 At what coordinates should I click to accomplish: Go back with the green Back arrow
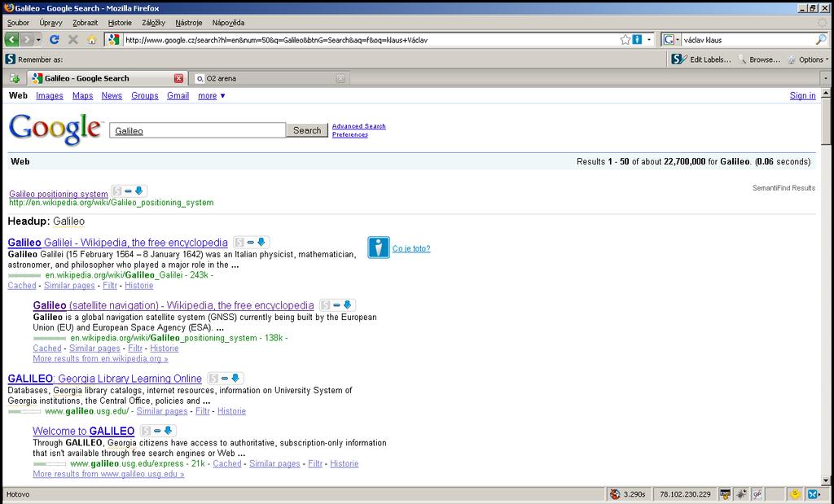coord(11,40)
